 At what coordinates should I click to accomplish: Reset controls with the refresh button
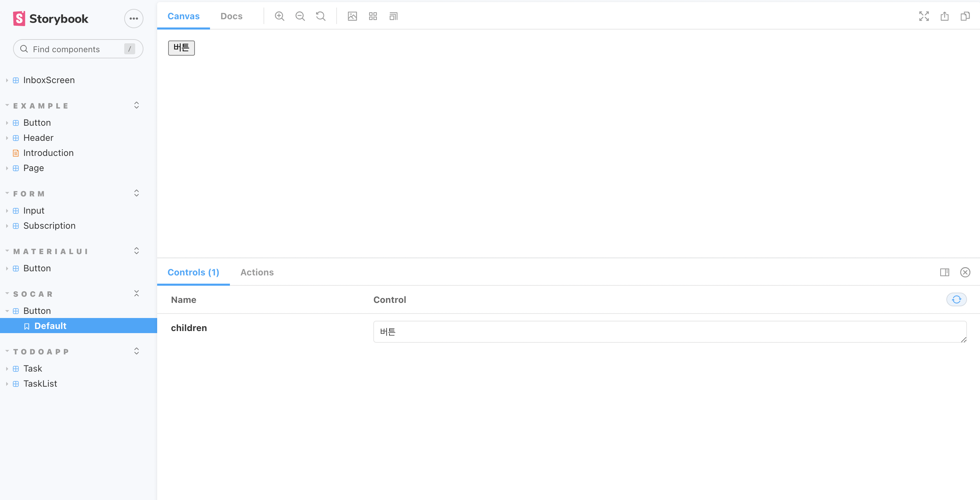click(x=956, y=300)
